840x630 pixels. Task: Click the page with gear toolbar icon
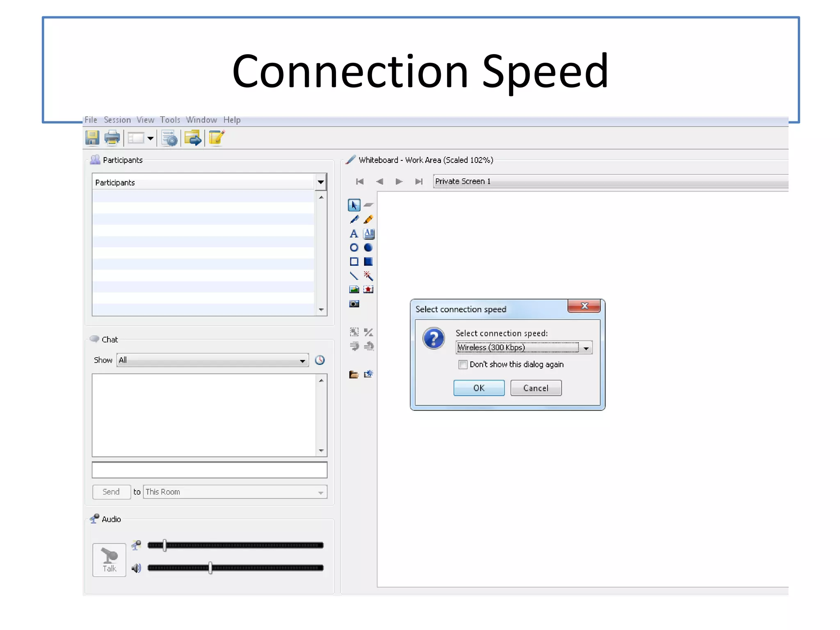coord(169,138)
